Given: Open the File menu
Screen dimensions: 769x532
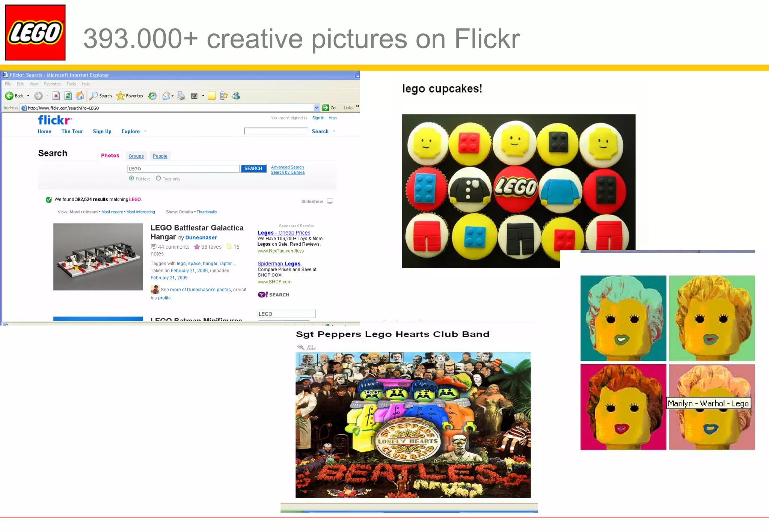Looking at the screenshot, I should coord(8,84).
